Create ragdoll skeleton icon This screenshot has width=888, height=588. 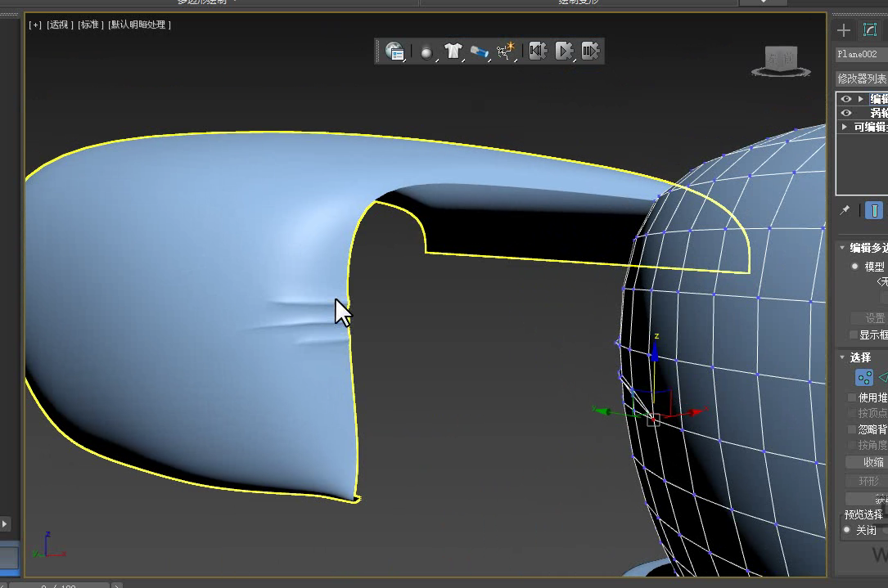pyautogui.click(x=505, y=52)
